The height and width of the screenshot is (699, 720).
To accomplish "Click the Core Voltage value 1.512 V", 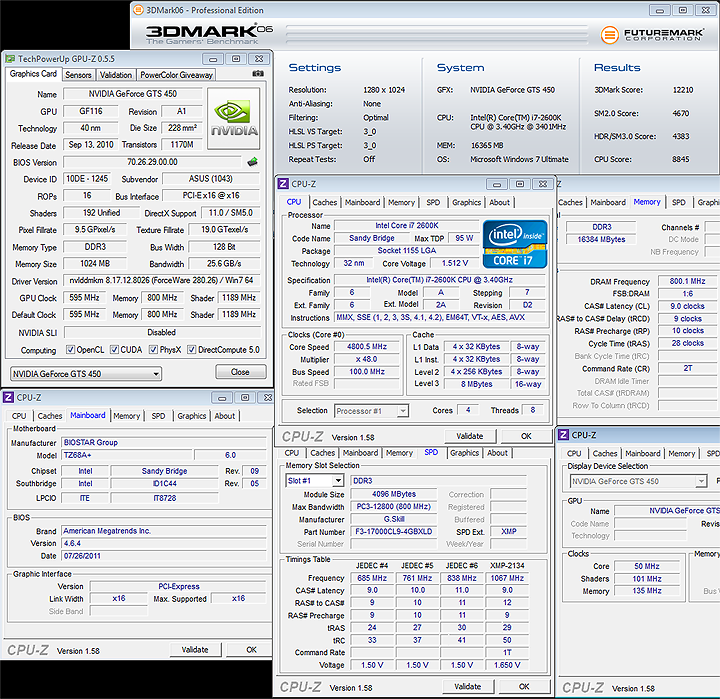I will coord(455,263).
